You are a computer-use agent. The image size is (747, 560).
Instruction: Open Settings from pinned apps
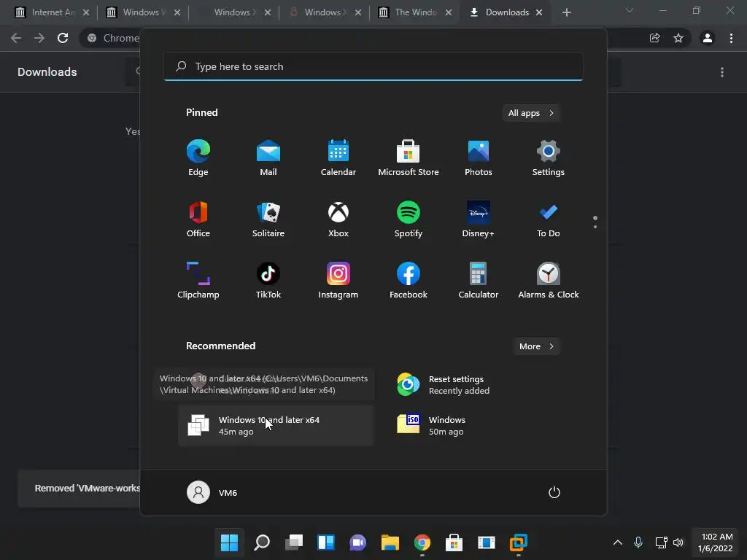pyautogui.click(x=549, y=158)
